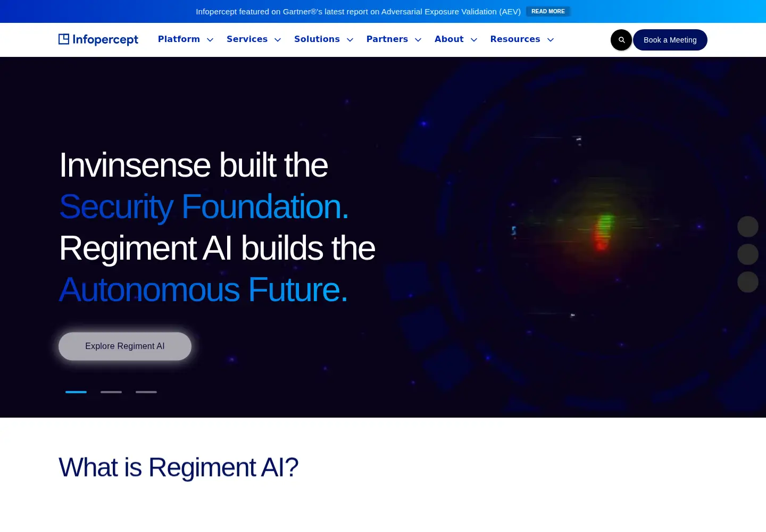Click the middle floating circle button on the right
The width and height of the screenshot is (766, 532).
[x=748, y=254]
